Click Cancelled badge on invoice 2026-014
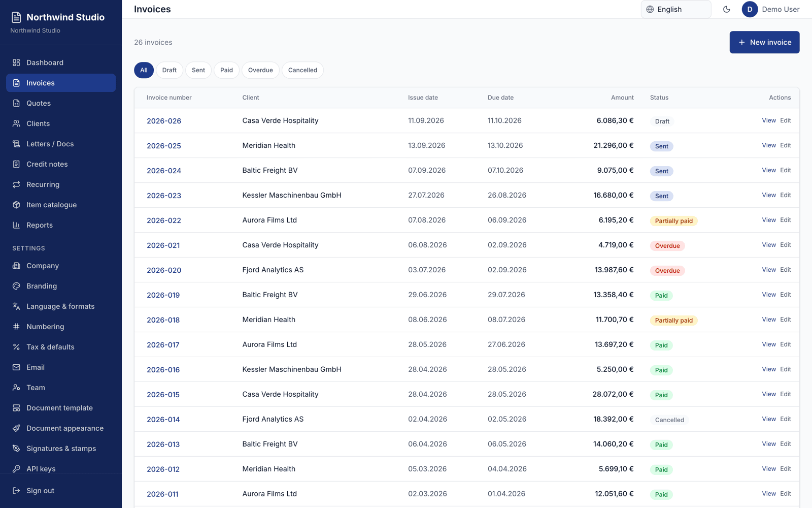The height and width of the screenshot is (508, 812). point(669,420)
